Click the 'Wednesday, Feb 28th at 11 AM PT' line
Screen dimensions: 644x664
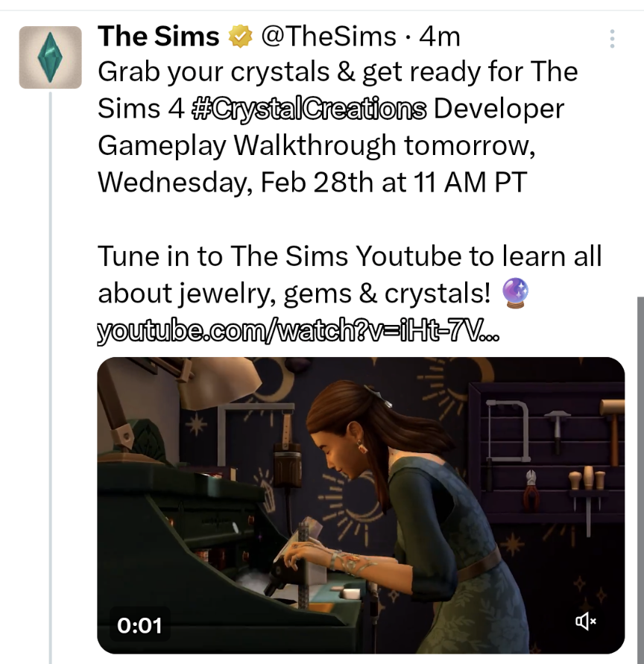pyautogui.click(x=312, y=182)
